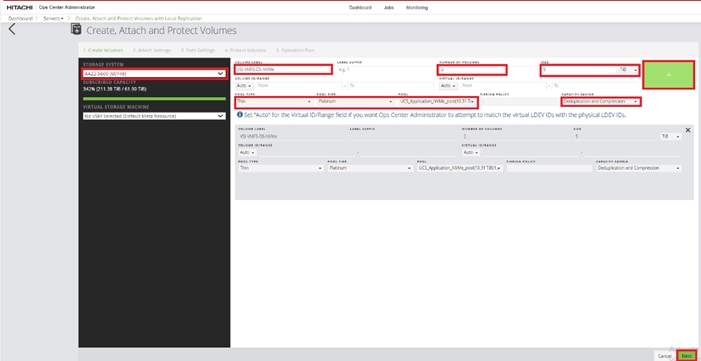Click the blue info icon beside the Auto hint

point(240,115)
